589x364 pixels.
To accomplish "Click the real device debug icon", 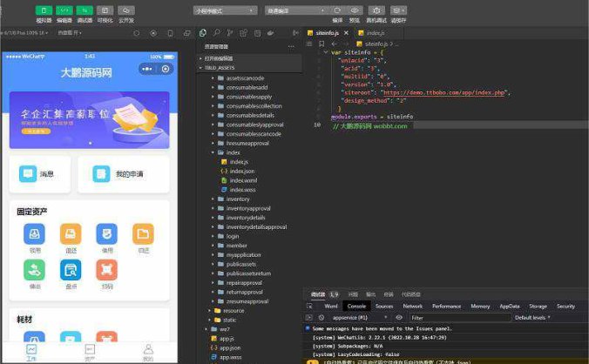I will point(376,10).
